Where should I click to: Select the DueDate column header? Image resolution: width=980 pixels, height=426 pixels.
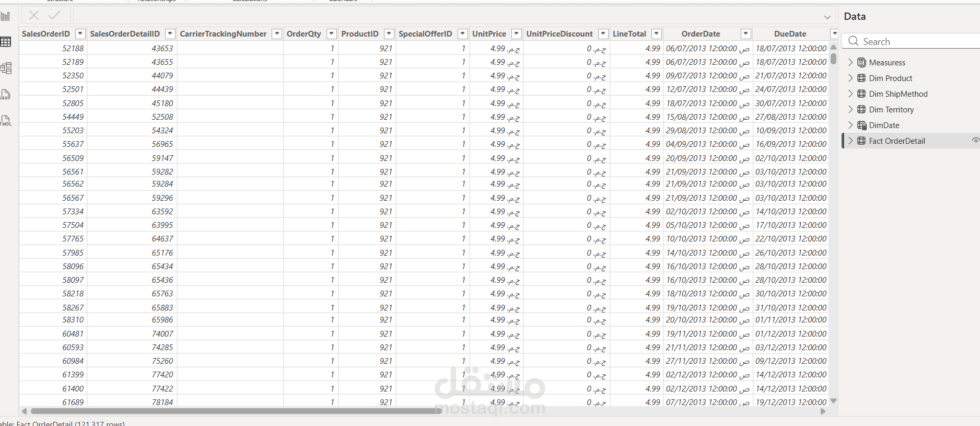coord(790,34)
